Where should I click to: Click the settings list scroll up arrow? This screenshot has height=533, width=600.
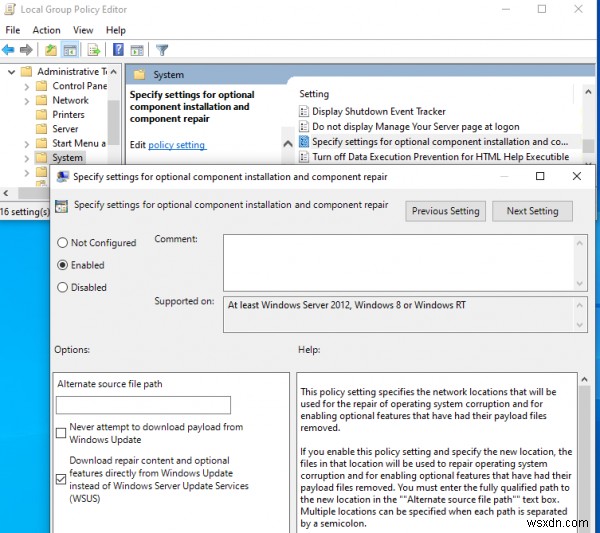[588, 92]
